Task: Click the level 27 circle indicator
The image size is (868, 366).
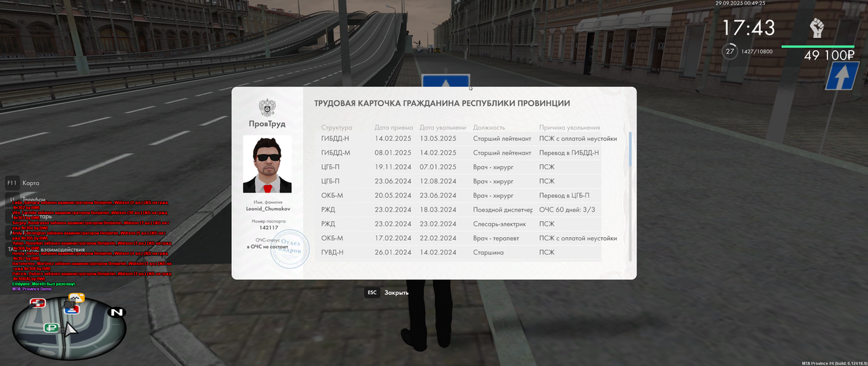Action: [730, 52]
